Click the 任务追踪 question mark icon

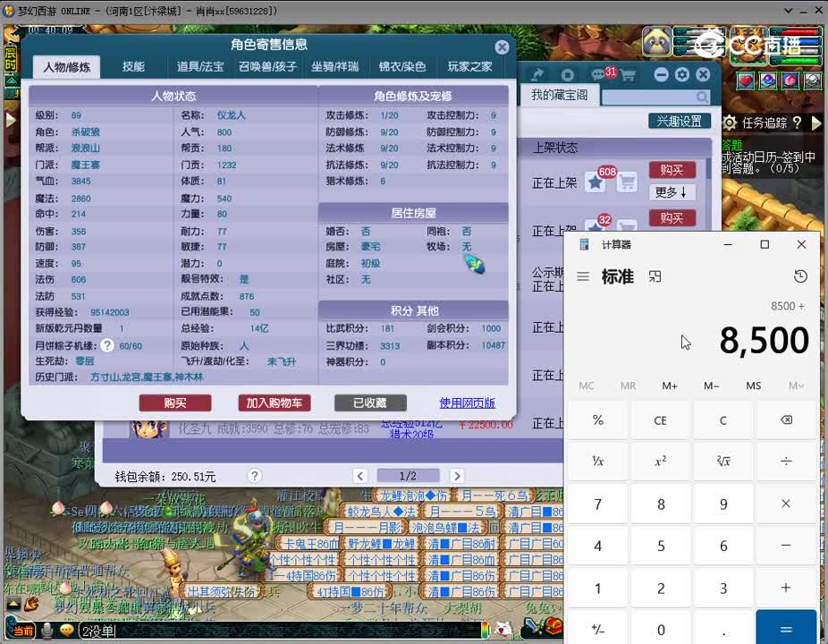798,123
